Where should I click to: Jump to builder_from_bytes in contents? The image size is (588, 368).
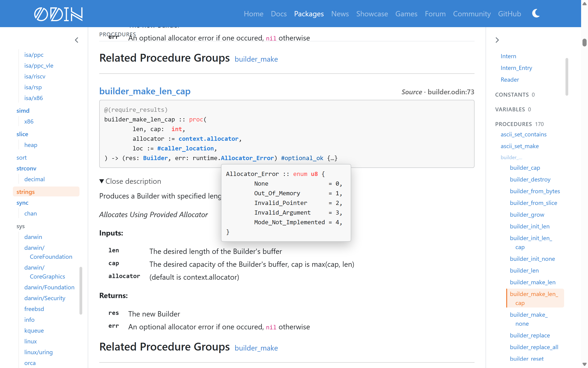pyautogui.click(x=535, y=191)
